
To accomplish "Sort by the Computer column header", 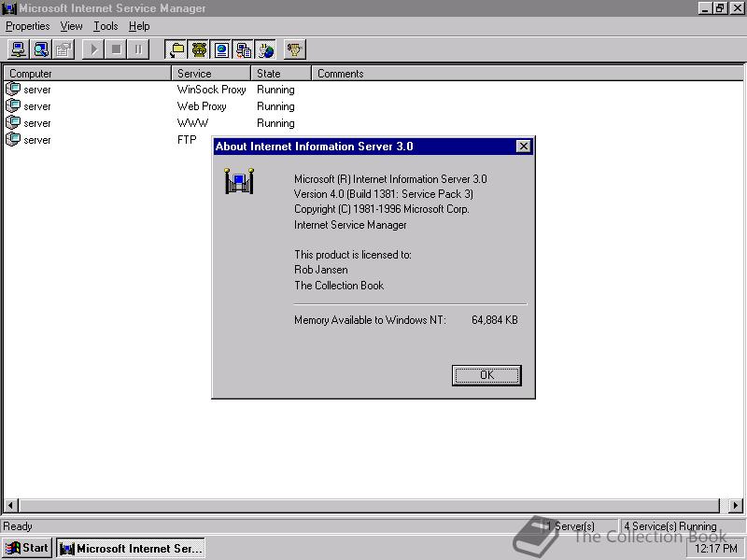I will 88,74.
